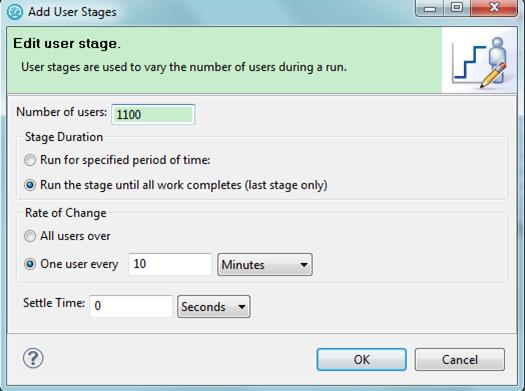Expand the Seconds settle time dropdown
The image size is (525, 391).
pos(214,306)
